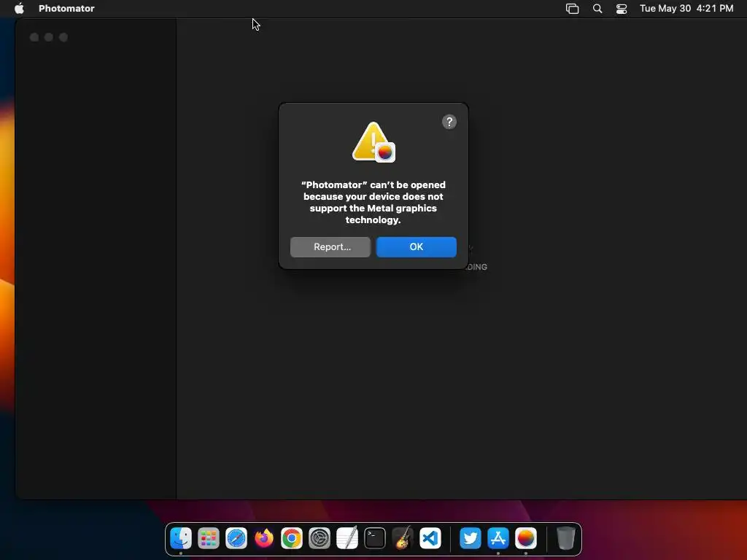Viewport: 747px width, 560px height.
Task: Open Terminal from the Dock
Action: (374, 539)
